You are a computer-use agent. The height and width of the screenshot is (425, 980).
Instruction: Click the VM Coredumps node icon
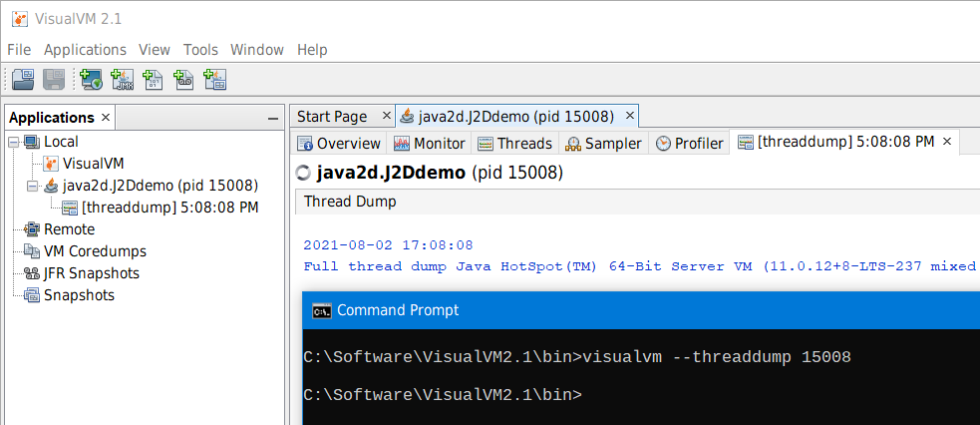(x=32, y=251)
